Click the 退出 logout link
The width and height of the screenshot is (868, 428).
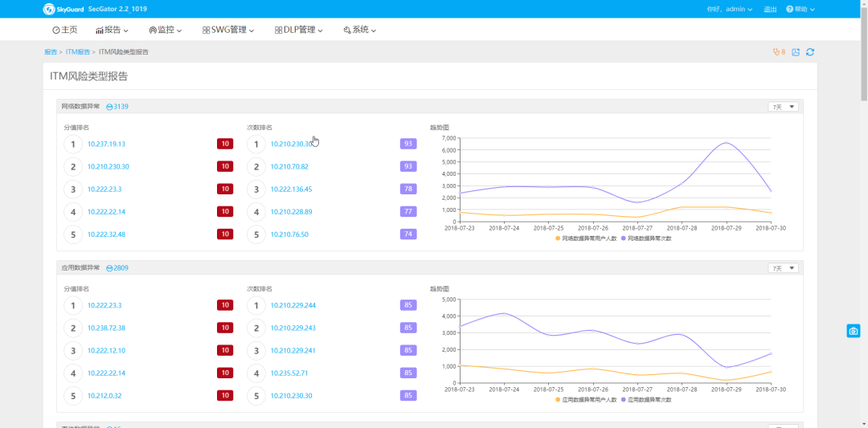coord(770,9)
